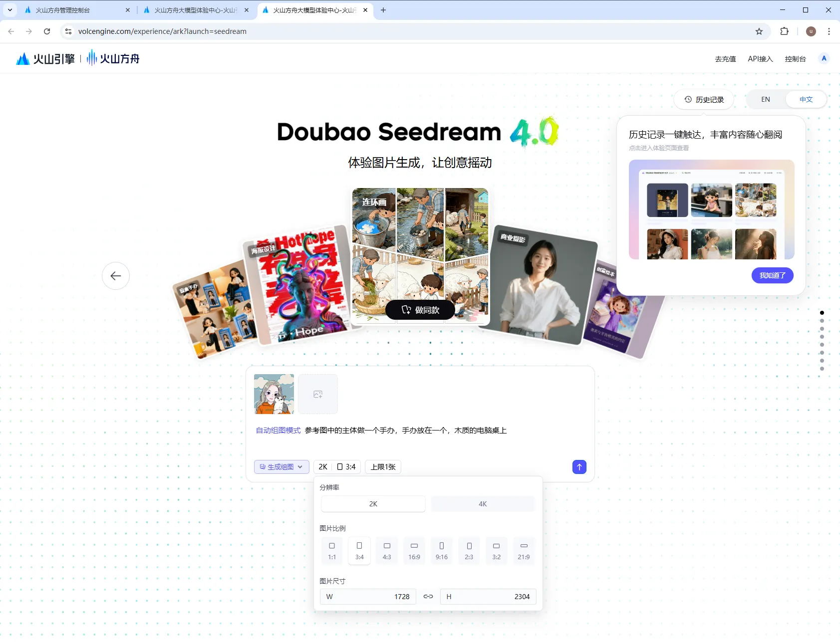Switch language to EN
Screen dimensions: 840x642
(x=766, y=99)
